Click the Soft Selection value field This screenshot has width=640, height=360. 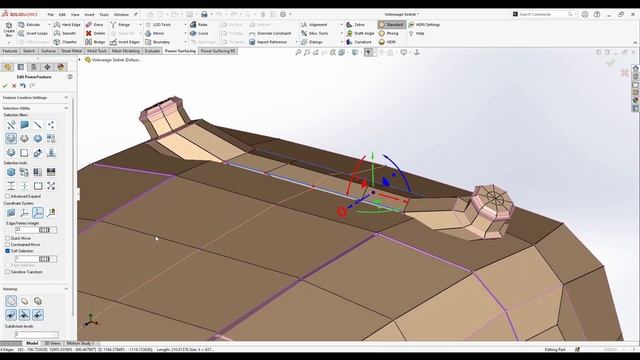tap(36, 259)
